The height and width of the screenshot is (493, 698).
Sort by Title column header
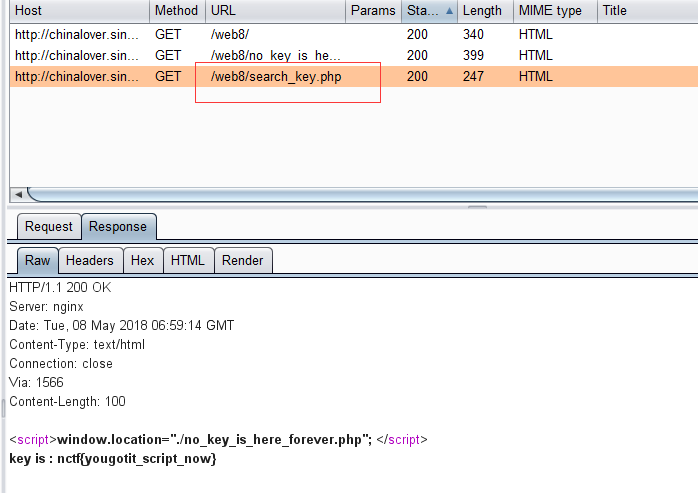tap(645, 11)
